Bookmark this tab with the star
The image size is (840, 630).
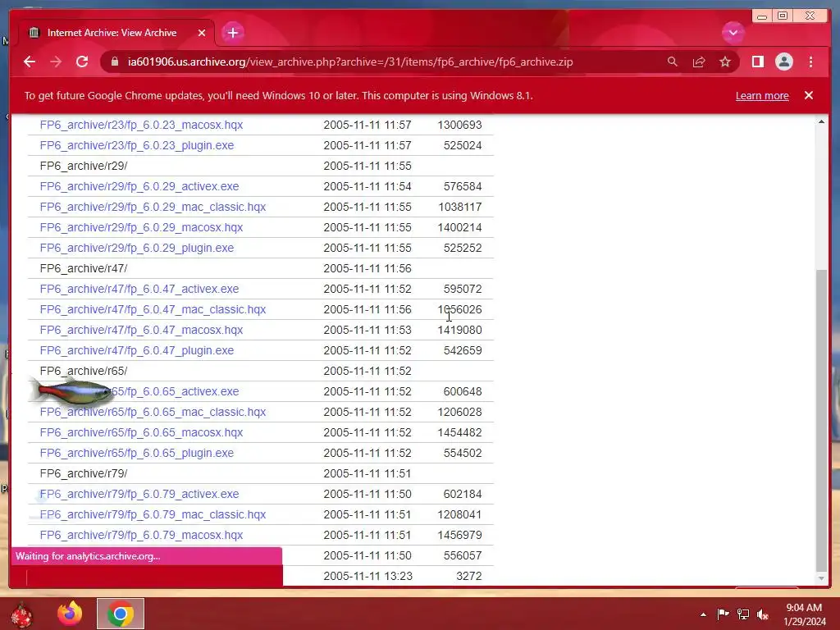pos(725,62)
